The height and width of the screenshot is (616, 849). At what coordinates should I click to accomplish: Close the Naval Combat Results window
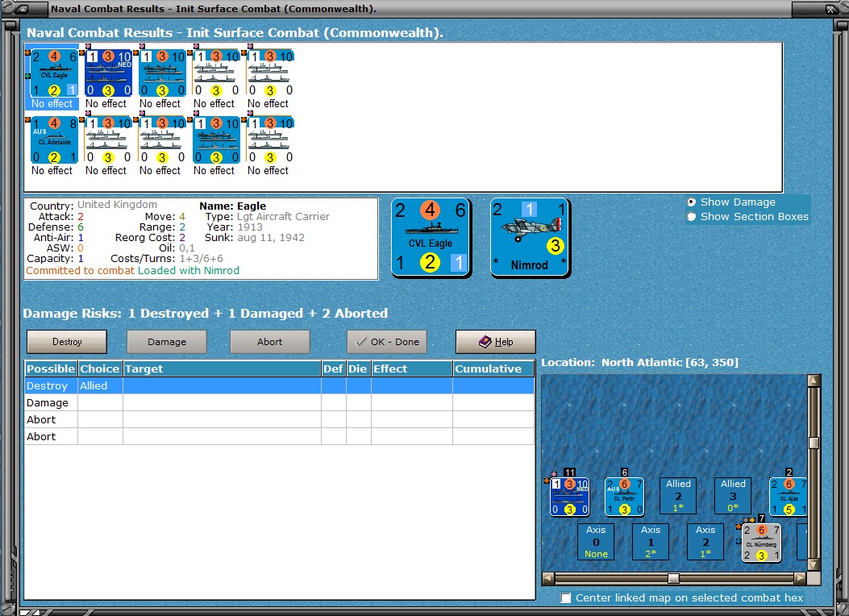pos(831,9)
